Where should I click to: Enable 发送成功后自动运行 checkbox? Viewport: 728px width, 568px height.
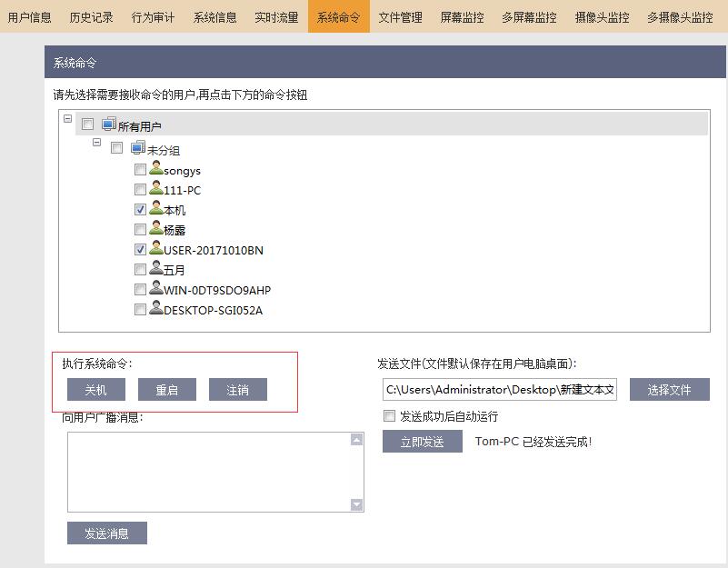pos(390,416)
